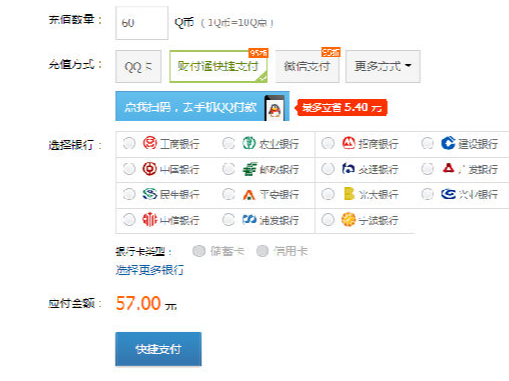Open the 选择更多银行 link
The image size is (509, 381).
(x=150, y=270)
